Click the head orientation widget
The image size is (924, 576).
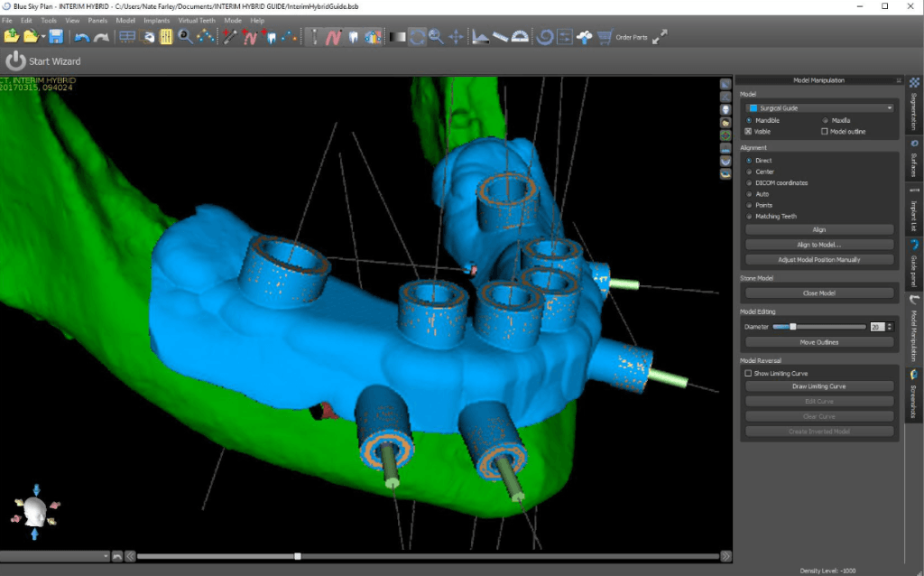pos(35,512)
